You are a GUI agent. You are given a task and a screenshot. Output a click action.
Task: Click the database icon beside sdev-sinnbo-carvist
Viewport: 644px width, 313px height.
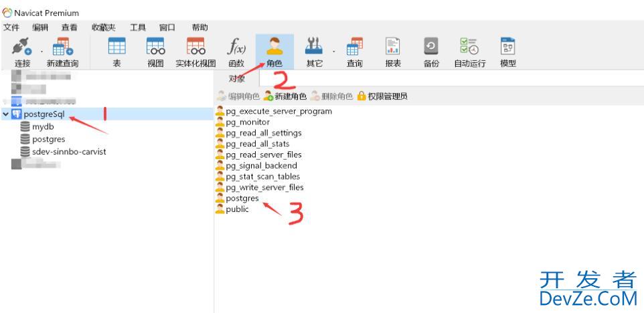coord(25,151)
